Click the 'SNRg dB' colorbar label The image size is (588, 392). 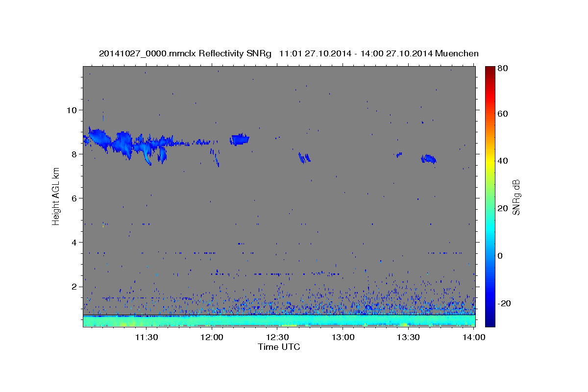click(516, 197)
